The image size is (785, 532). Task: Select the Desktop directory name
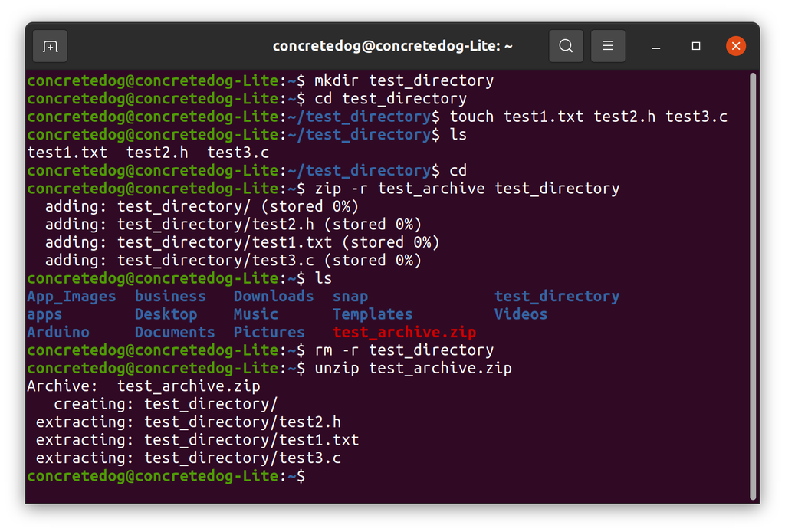(x=166, y=314)
